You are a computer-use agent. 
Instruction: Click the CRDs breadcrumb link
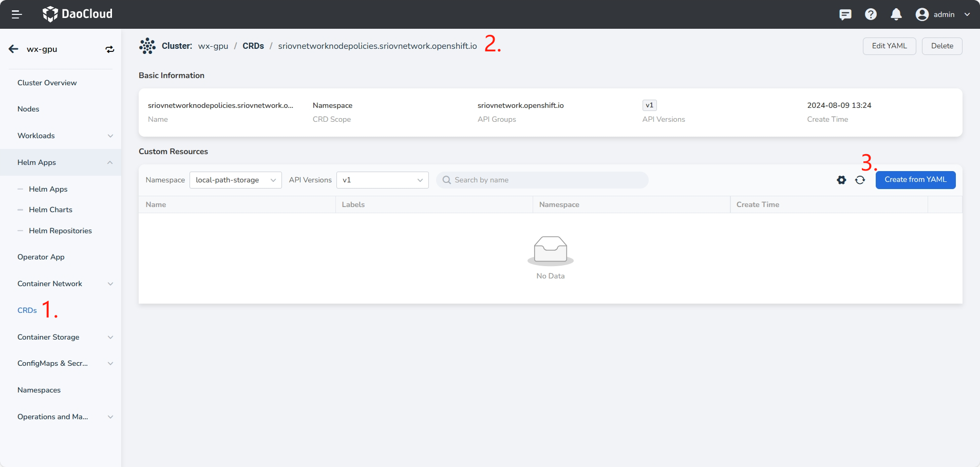pyautogui.click(x=253, y=46)
